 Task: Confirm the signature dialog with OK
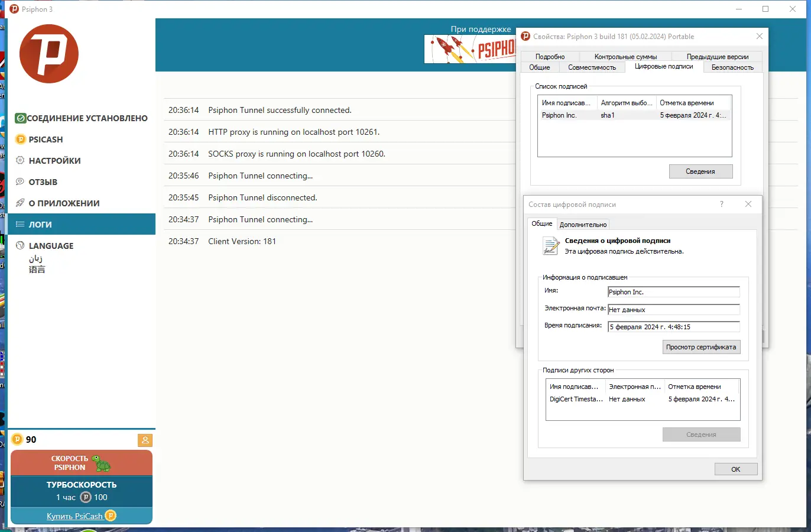pos(736,469)
